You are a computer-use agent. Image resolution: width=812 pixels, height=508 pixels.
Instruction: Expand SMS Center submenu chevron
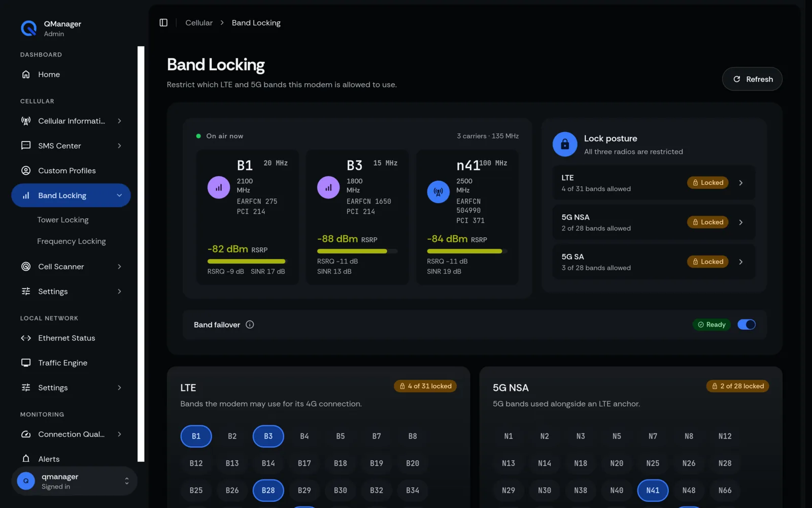point(119,146)
